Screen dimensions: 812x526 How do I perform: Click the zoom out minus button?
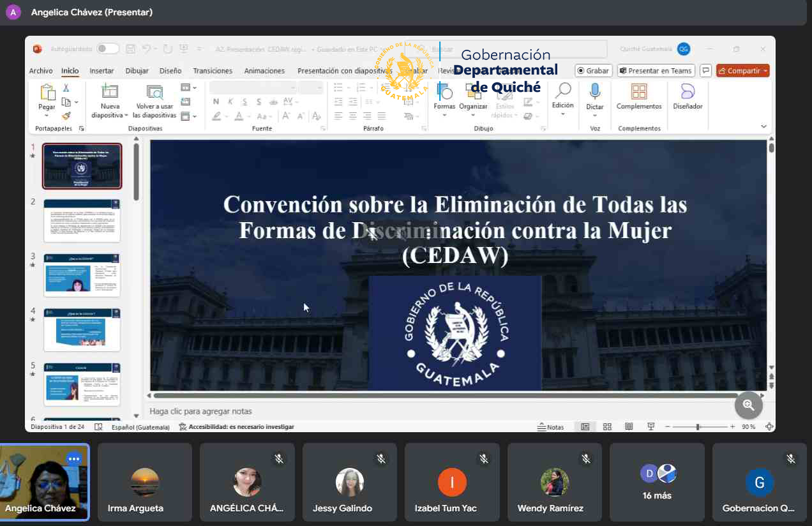tap(667, 426)
